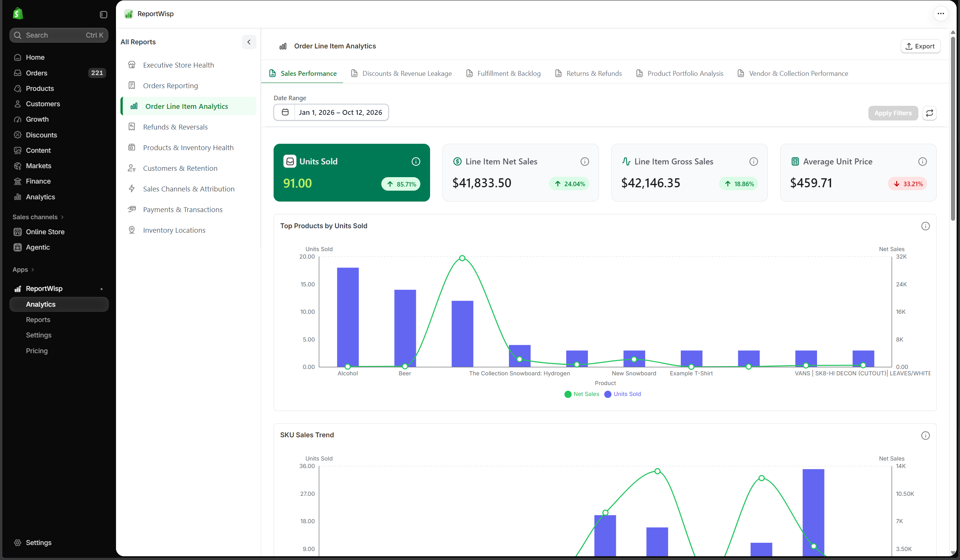Toggle Net Sales series in Top Products legend
Image resolution: width=960 pixels, height=560 pixels.
pyautogui.click(x=582, y=394)
